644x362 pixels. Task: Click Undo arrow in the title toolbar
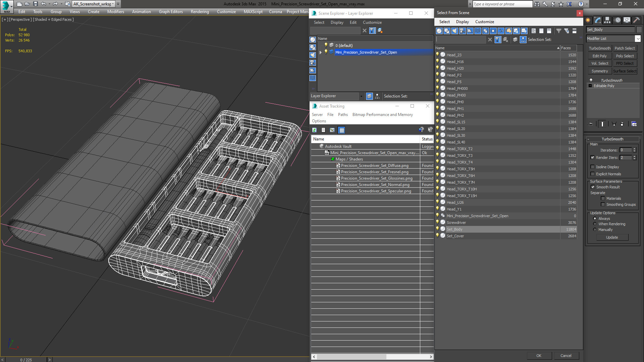[43, 4]
